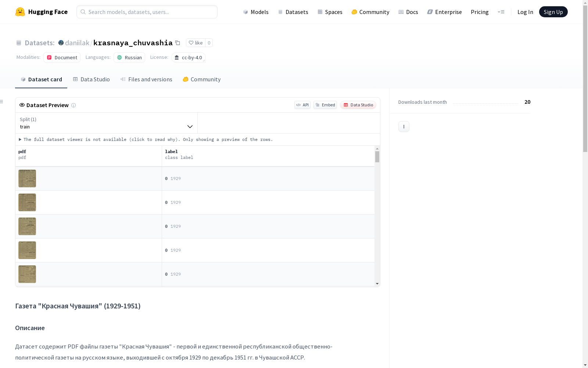Screen dimensions: 588x368
Task: Expand the 'full dataset viewer is not available' notice
Action: 146,139
